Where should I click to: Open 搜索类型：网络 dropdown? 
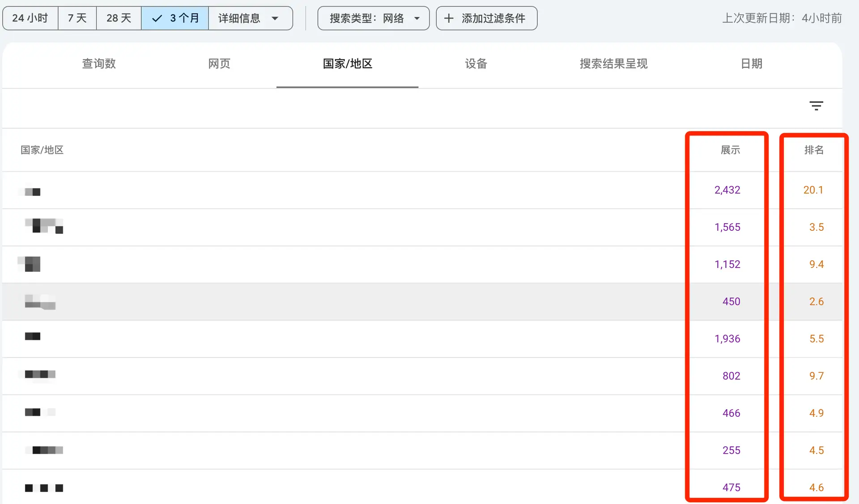[x=374, y=18]
